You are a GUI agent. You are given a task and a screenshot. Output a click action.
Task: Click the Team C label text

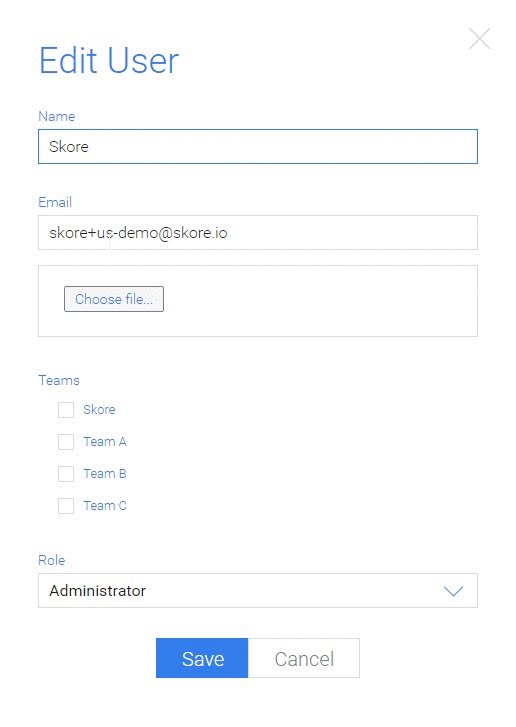tap(105, 505)
